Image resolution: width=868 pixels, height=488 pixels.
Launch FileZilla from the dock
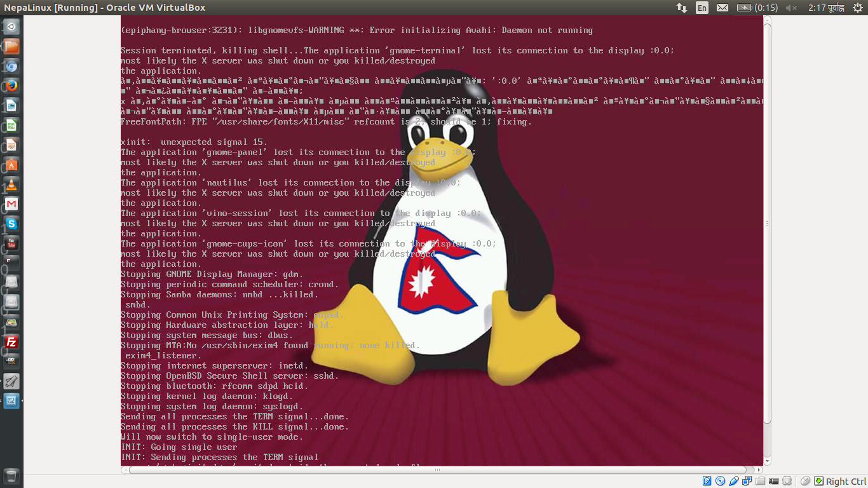[11, 342]
